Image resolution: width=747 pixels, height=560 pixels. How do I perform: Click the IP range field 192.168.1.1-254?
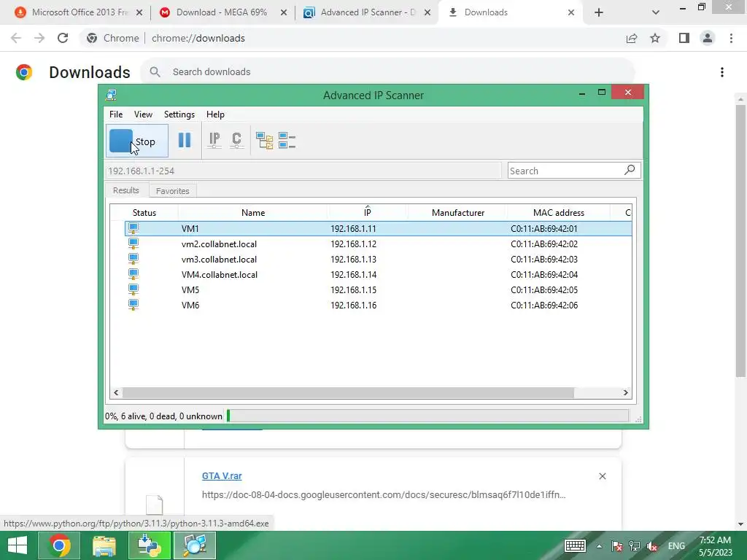coord(303,171)
